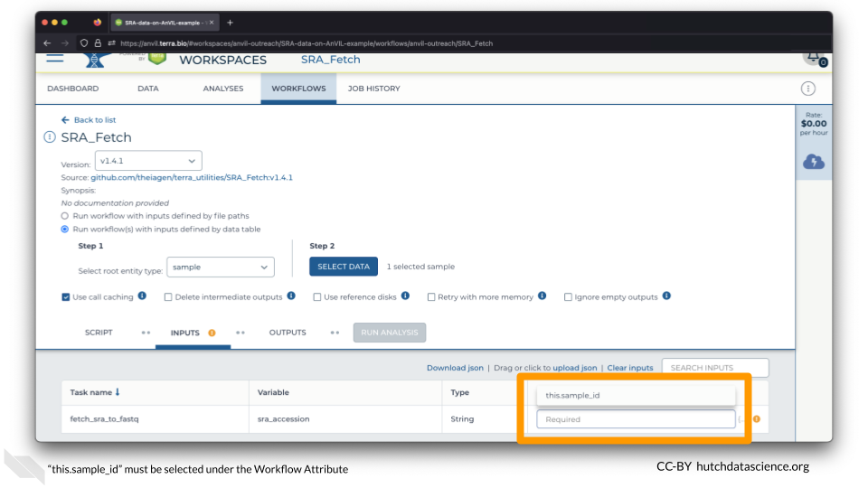This screenshot has width=868, height=488.
Task: Open the github.com/theiagen source link
Action: 192,178
